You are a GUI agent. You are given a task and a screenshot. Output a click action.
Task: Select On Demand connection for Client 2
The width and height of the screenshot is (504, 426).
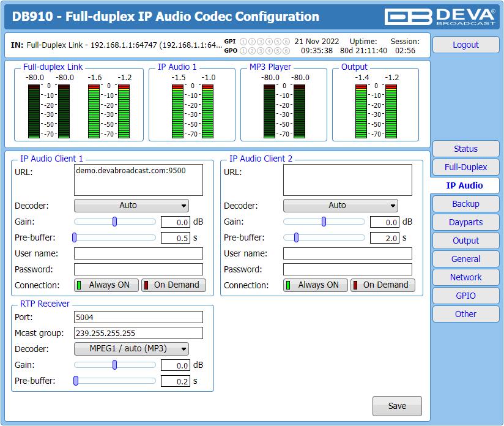(383, 285)
